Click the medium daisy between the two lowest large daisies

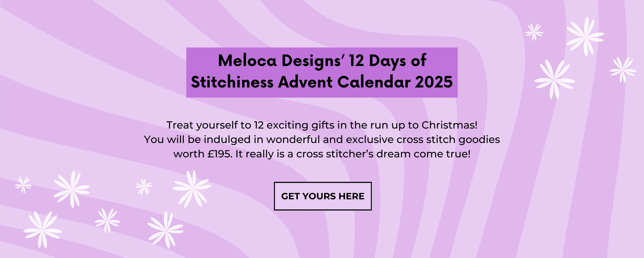(107, 220)
